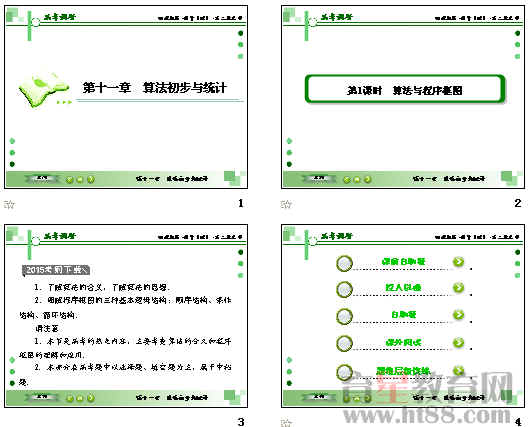Click the gray 2015 banner on slide 3
This screenshot has width=528, height=427.
[x=56, y=270]
